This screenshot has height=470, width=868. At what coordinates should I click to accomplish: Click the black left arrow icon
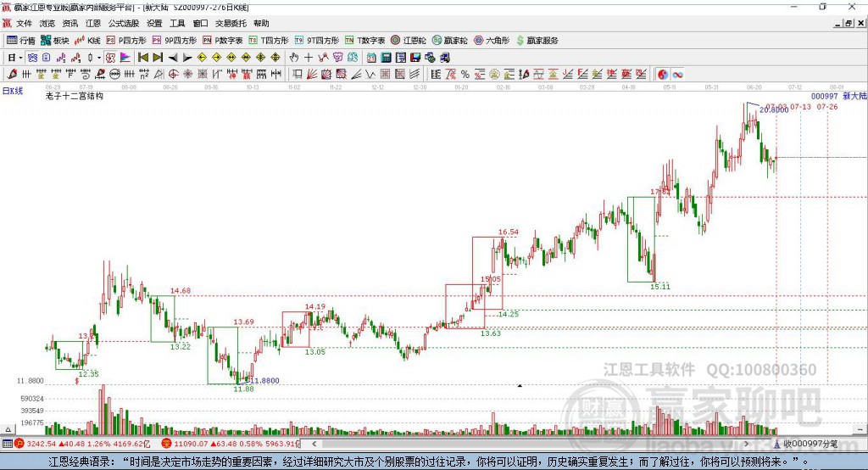pos(173,58)
